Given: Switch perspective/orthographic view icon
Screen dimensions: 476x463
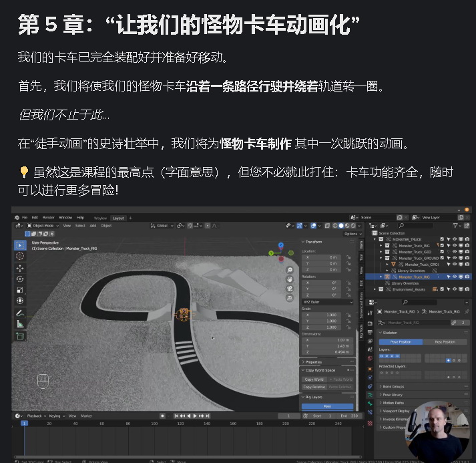Looking at the screenshot, I should coord(290,298).
